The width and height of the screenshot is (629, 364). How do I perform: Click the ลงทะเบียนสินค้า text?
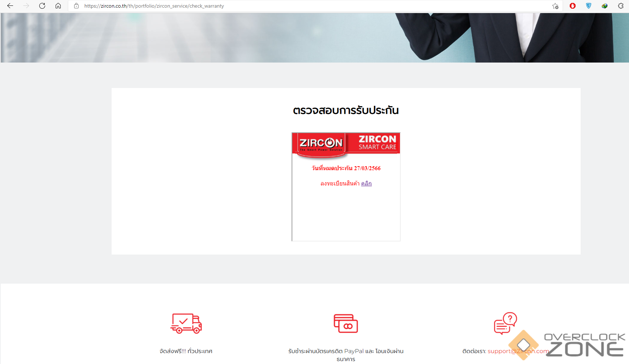point(340,183)
